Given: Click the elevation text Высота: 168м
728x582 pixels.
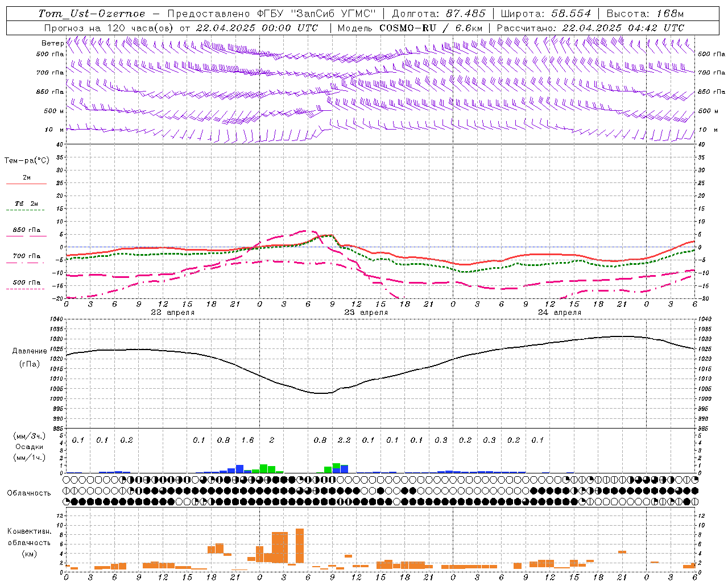Looking at the screenshot, I should pyautogui.click(x=645, y=14).
